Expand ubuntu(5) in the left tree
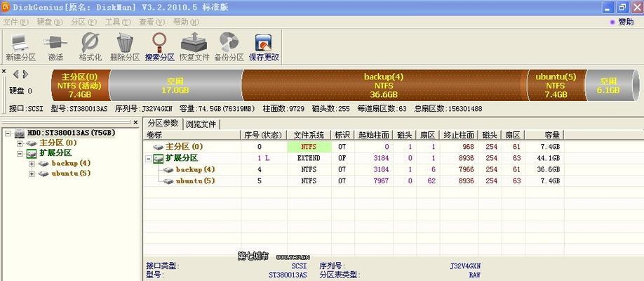644x281 pixels. pyautogui.click(x=32, y=174)
